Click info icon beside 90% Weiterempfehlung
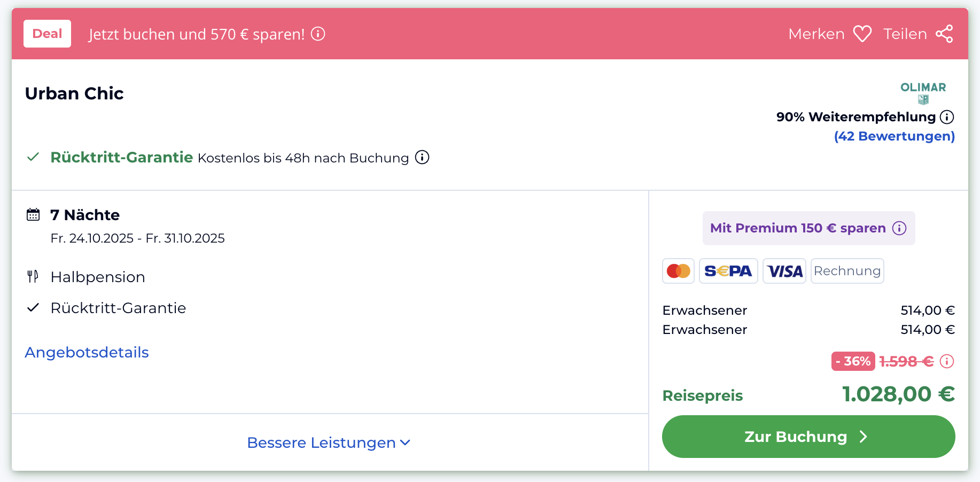Viewport: 980px width, 482px height. click(x=947, y=117)
